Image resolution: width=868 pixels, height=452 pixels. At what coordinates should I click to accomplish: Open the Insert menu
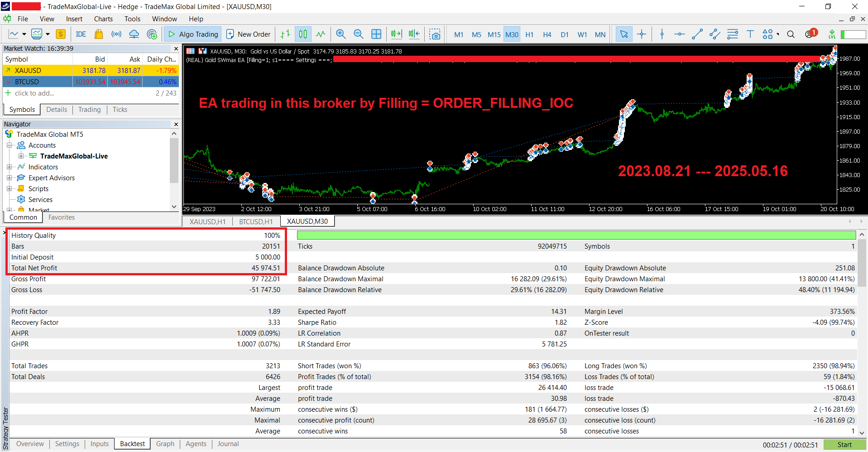[x=74, y=19]
